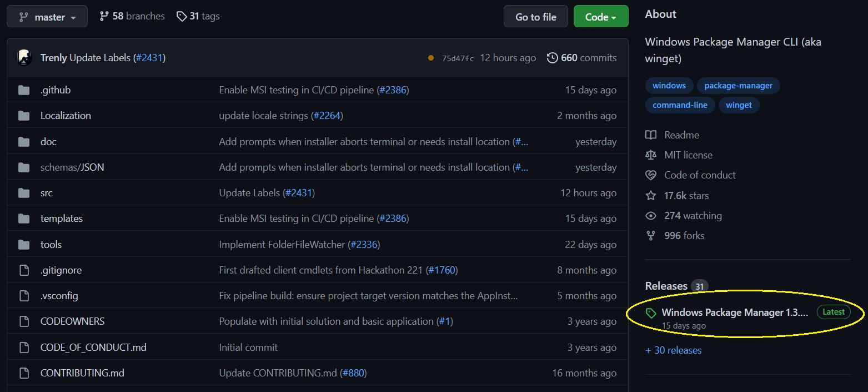This screenshot has width=868, height=392.
Task: Click the Localization folder icon
Action: pos(24,116)
